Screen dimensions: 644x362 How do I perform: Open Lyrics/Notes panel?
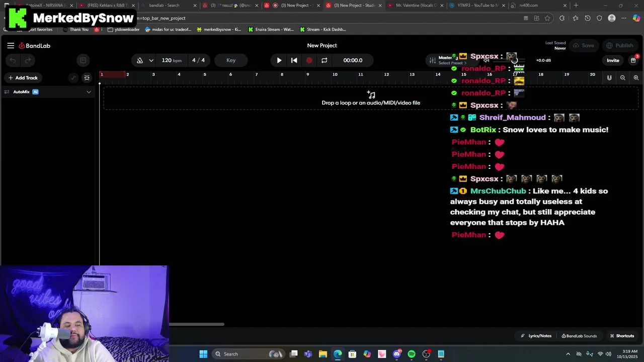coord(536,336)
